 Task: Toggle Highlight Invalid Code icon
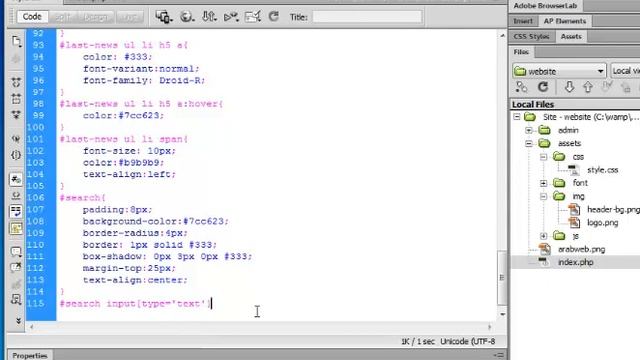pos(16,196)
